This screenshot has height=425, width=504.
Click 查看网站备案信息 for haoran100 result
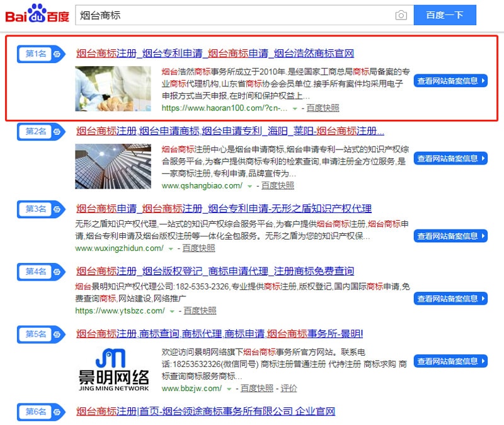coord(450,81)
